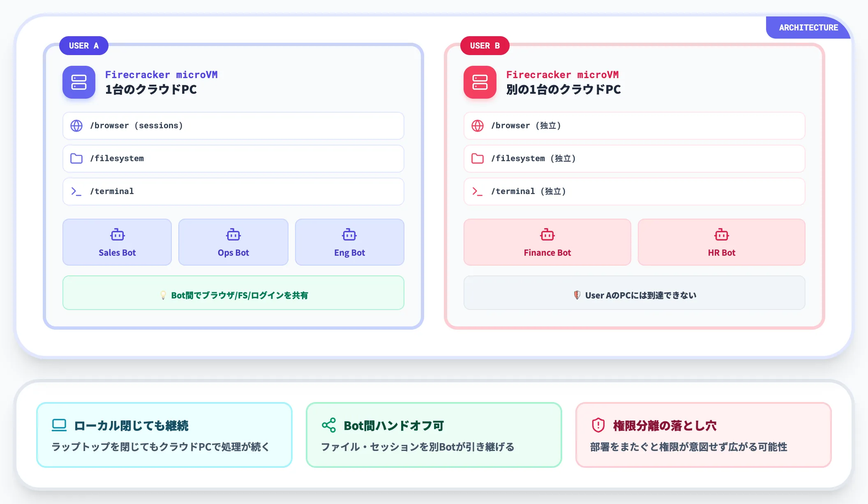The width and height of the screenshot is (868, 504).
Task: Click the User B red server icon
Action: tap(480, 82)
